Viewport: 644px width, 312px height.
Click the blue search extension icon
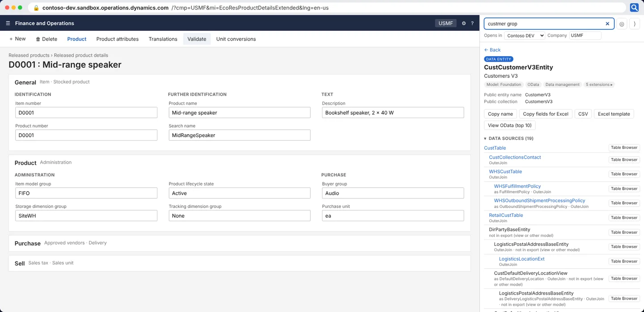point(634,8)
